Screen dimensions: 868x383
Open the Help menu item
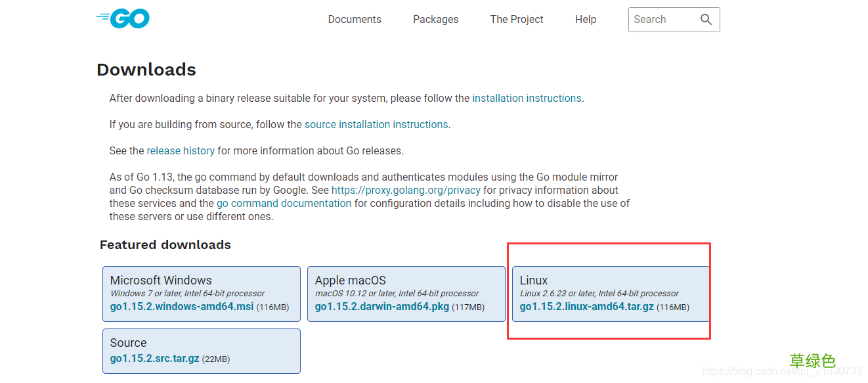click(586, 20)
